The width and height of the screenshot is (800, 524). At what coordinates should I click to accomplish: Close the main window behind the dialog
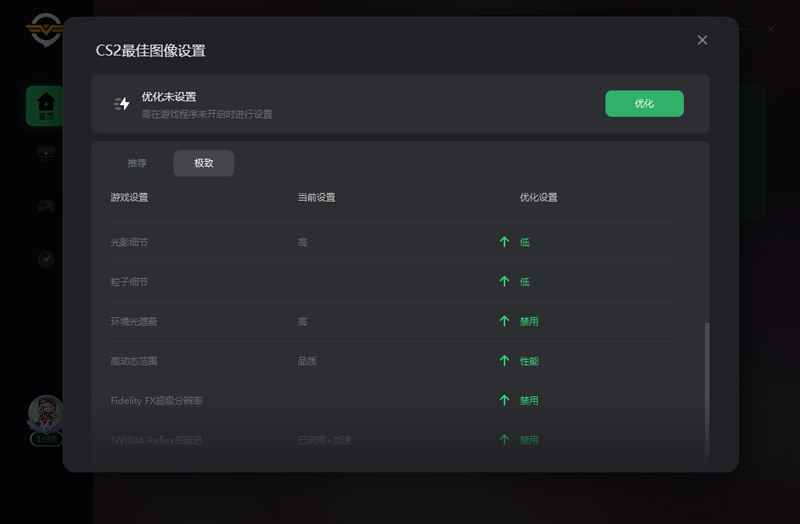coord(770,30)
